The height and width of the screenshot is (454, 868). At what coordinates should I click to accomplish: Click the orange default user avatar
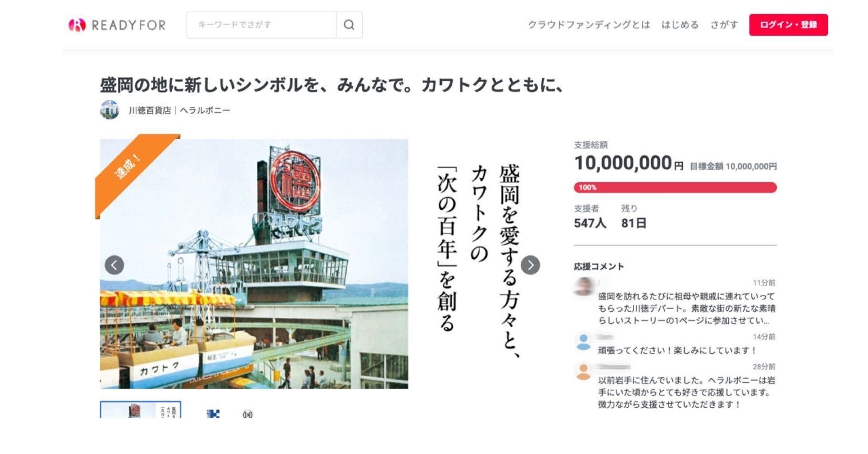(x=583, y=372)
